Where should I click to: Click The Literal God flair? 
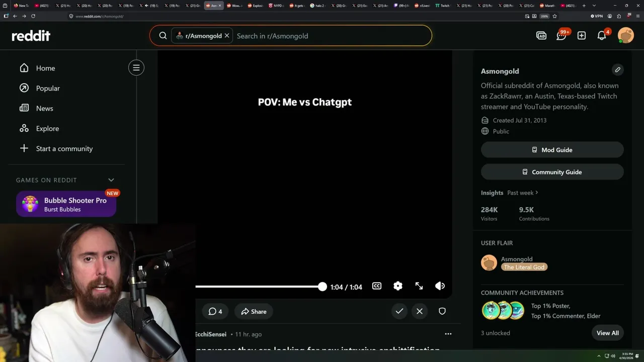524,267
